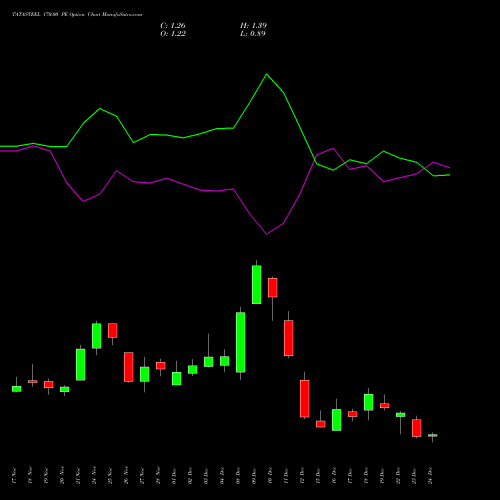Select the close value C: 1.26
The width and height of the screenshot is (500, 500).
(x=173, y=26)
